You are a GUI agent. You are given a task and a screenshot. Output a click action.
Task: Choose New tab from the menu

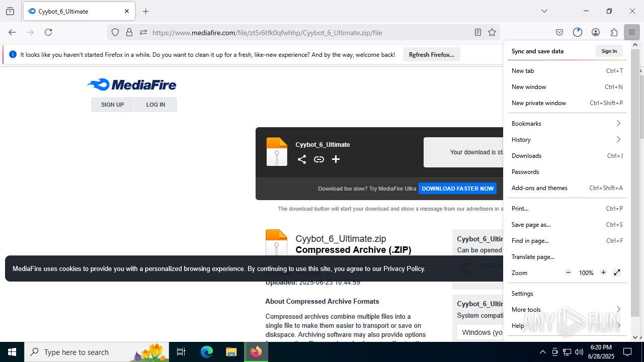(x=567, y=71)
